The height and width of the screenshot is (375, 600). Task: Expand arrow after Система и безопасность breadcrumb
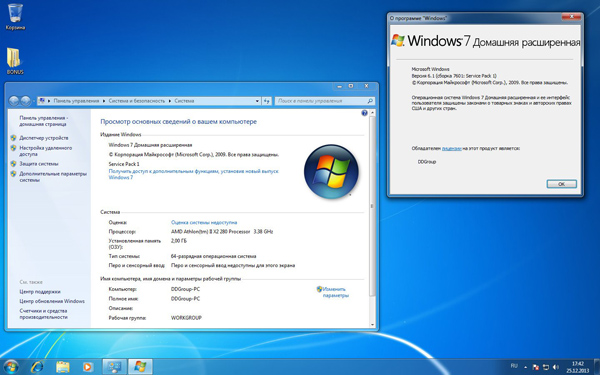170,101
